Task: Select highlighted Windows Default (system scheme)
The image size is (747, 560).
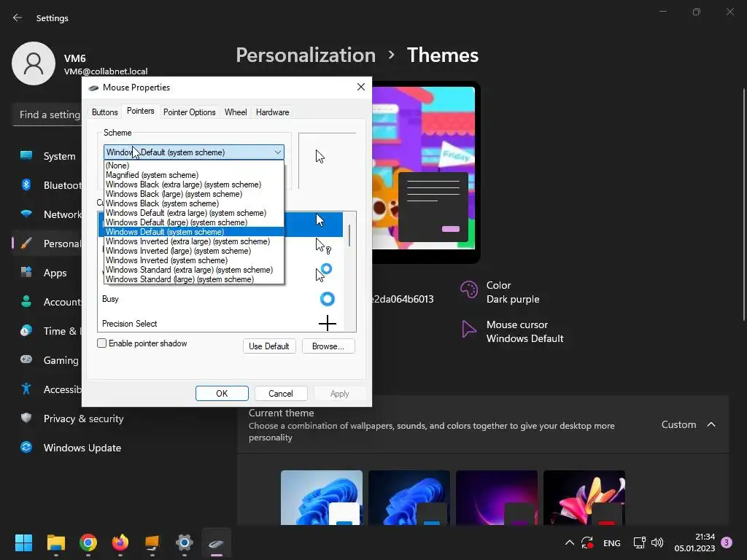Action: pos(194,232)
